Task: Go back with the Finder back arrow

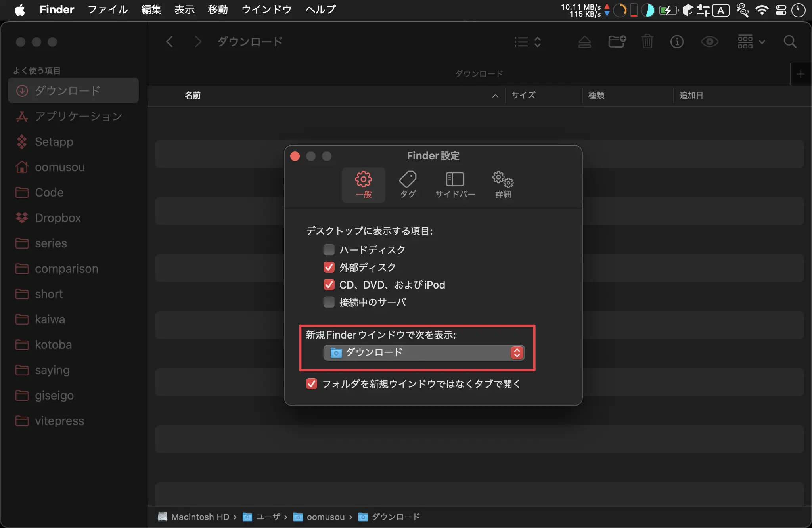Action: click(170, 42)
